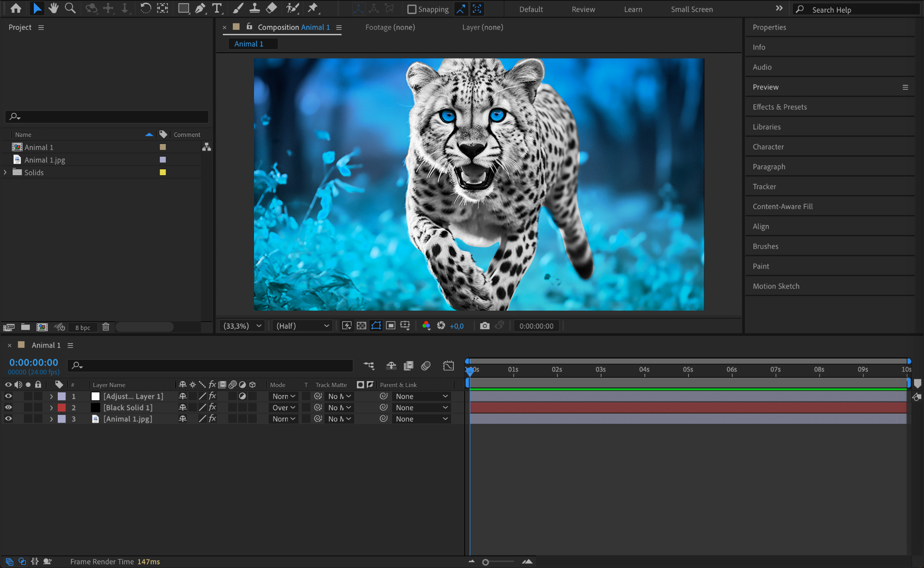This screenshot has height=568, width=924.
Task: Enable the Snapping checkbox
Action: [x=411, y=9]
